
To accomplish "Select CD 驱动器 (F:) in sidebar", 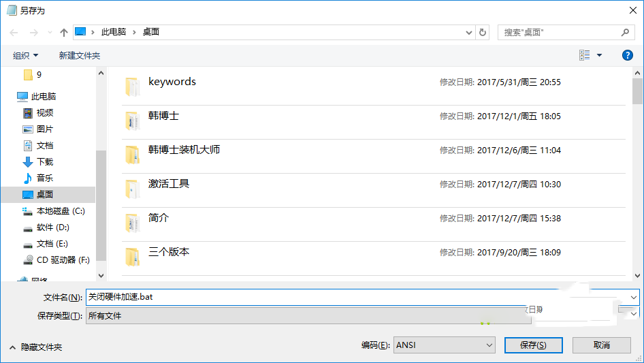I will [x=63, y=259].
